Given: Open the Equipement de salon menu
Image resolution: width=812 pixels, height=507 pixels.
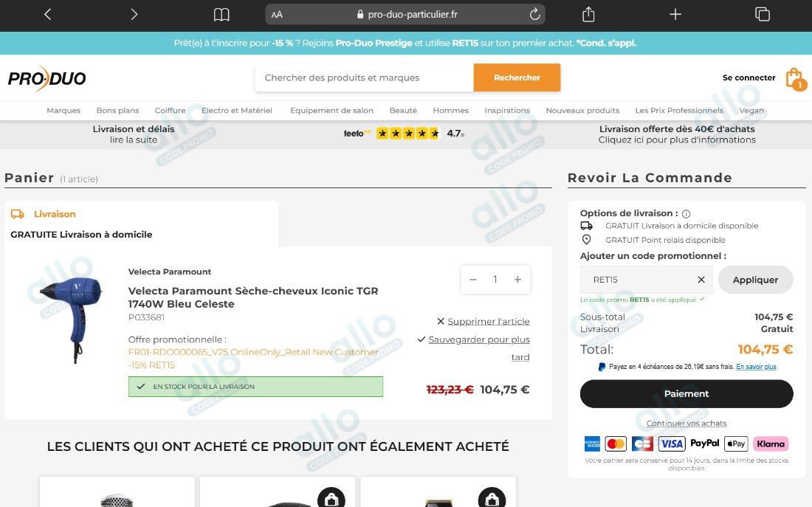Looking at the screenshot, I should point(332,110).
